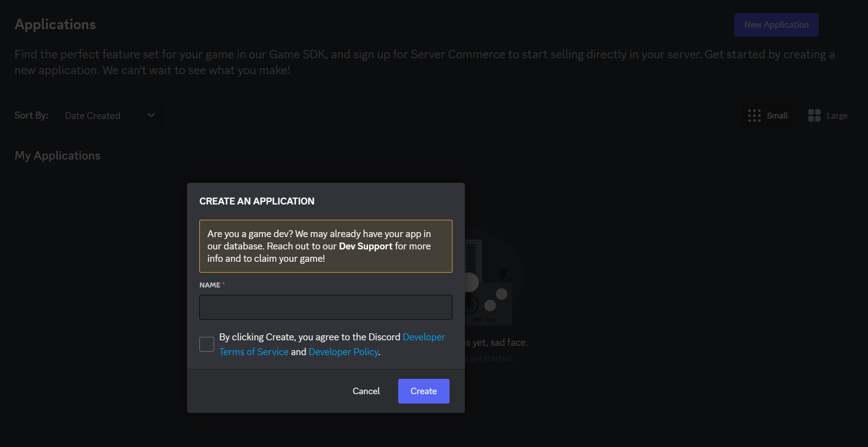Select the Applications page heading

55,24
